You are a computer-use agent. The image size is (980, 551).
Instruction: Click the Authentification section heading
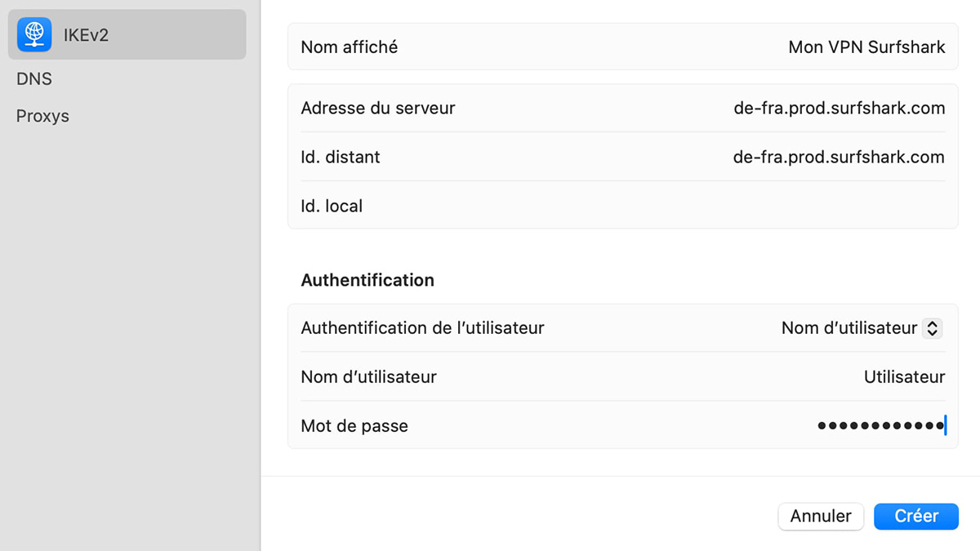(367, 280)
